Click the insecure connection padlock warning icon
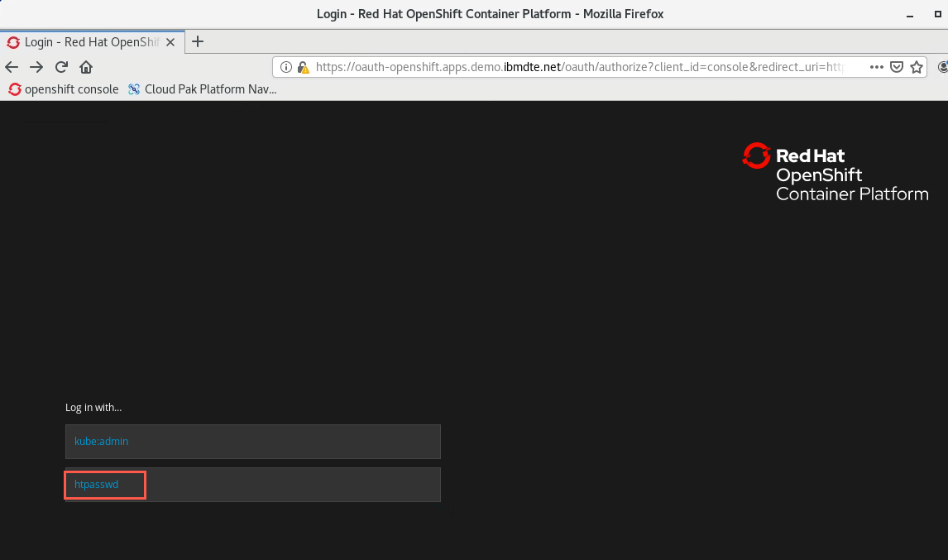The width and height of the screenshot is (948, 560). (x=304, y=67)
